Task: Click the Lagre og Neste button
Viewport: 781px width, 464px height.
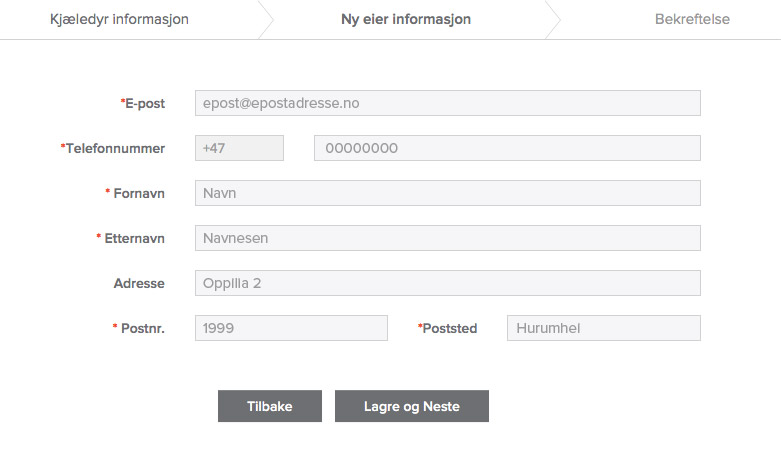Action: (x=412, y=406)
